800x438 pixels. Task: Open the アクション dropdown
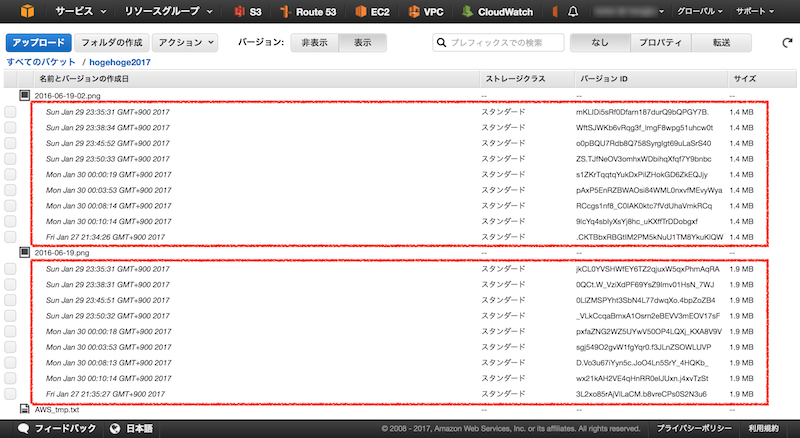pos(185,43)
